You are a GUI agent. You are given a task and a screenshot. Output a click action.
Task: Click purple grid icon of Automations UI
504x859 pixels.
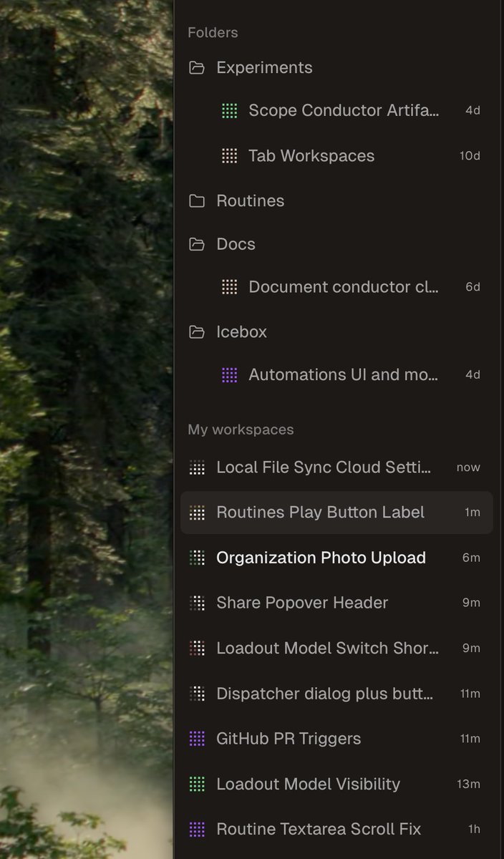[x=229, y=374]
